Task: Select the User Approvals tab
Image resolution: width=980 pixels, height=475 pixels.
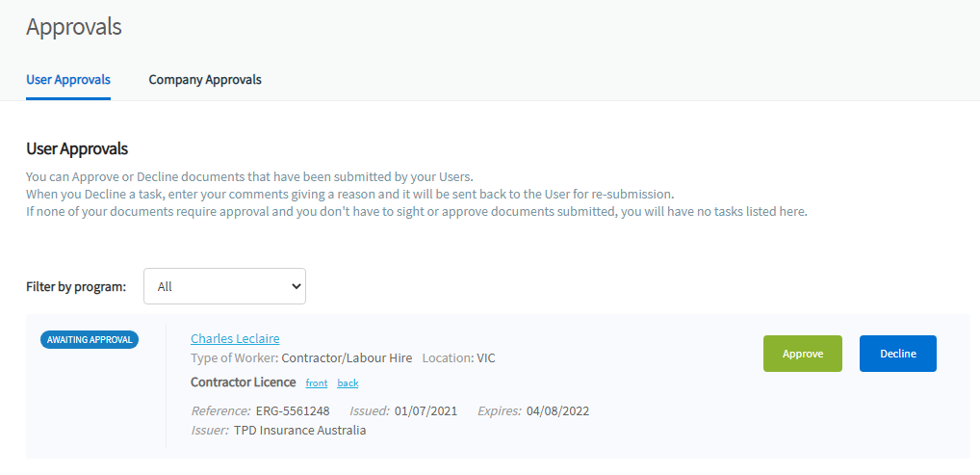Action: pos(68,79)
